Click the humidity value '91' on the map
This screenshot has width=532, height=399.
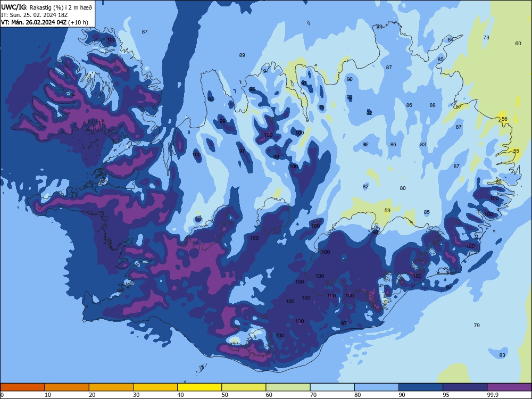click(x=266, y=71)
